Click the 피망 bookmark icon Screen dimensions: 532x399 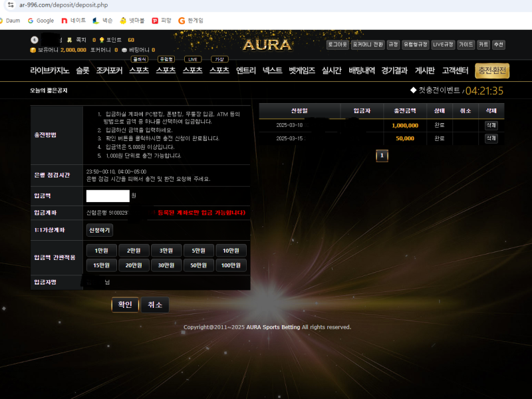click(x=155, y=21)
